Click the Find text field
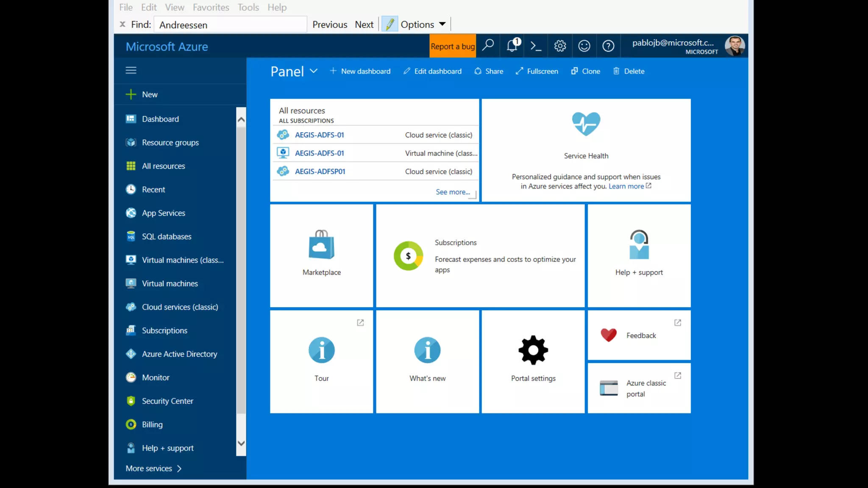The image size is (868, 488). [230, 25]
